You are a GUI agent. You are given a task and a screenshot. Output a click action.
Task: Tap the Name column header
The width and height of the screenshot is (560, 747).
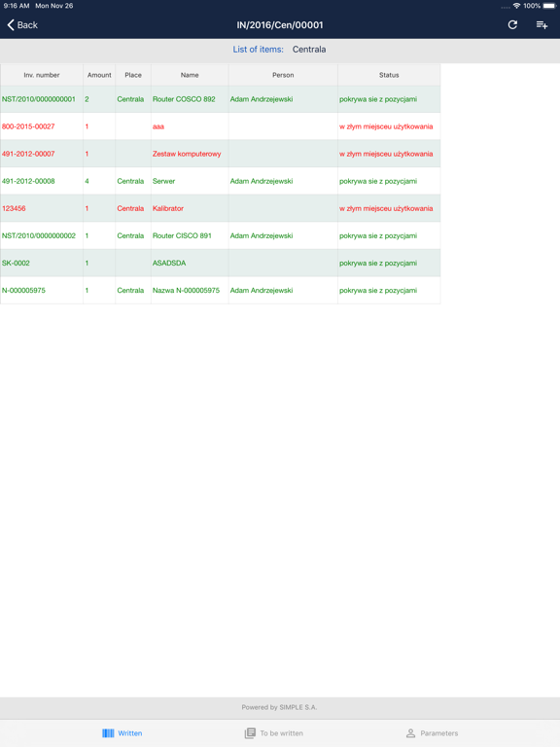(190, 75)
